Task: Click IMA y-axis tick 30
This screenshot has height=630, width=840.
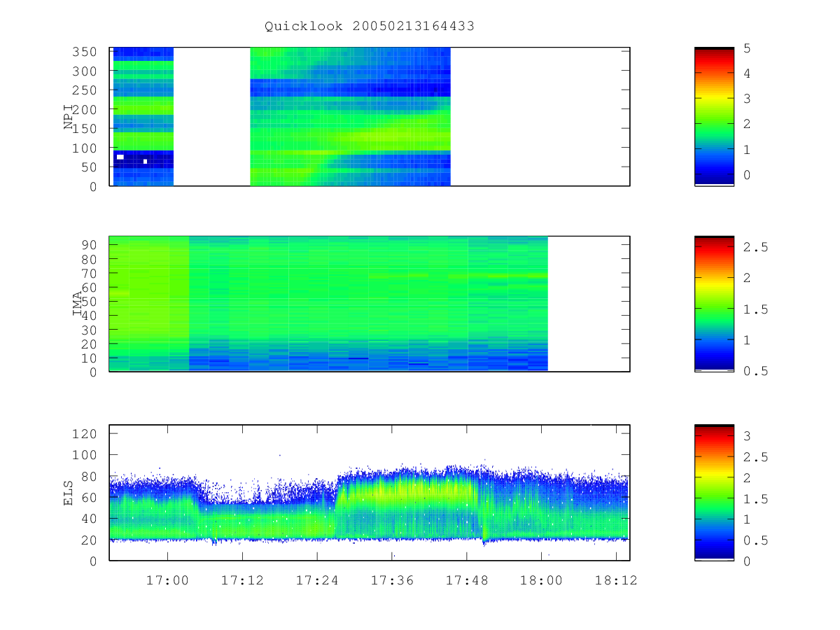Action: (x=91, y=330)
